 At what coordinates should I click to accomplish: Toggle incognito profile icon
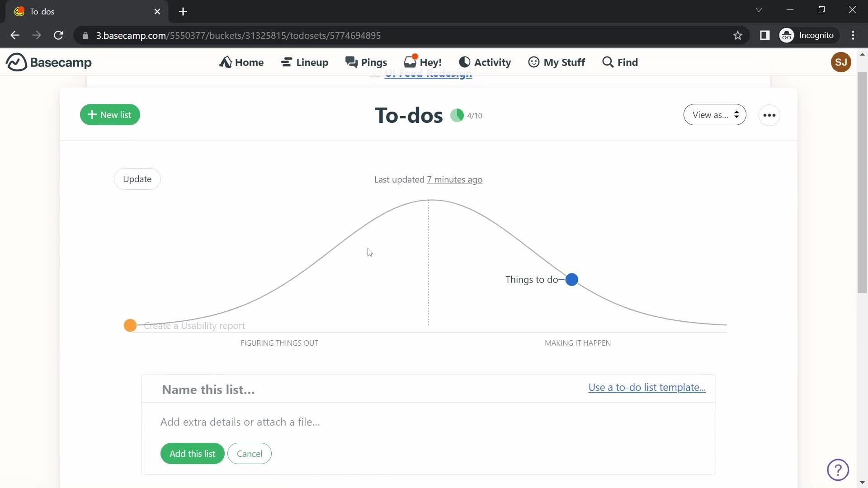pos(787,35)
